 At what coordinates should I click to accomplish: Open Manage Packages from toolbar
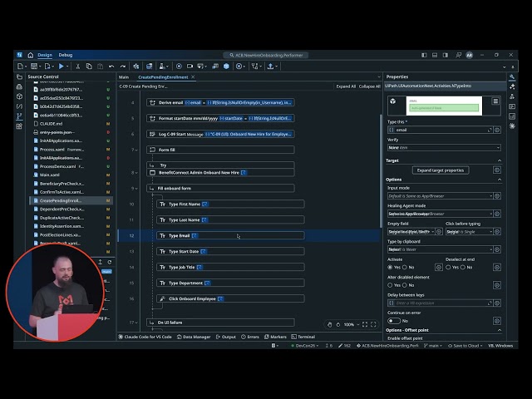[x=136, y=66]
